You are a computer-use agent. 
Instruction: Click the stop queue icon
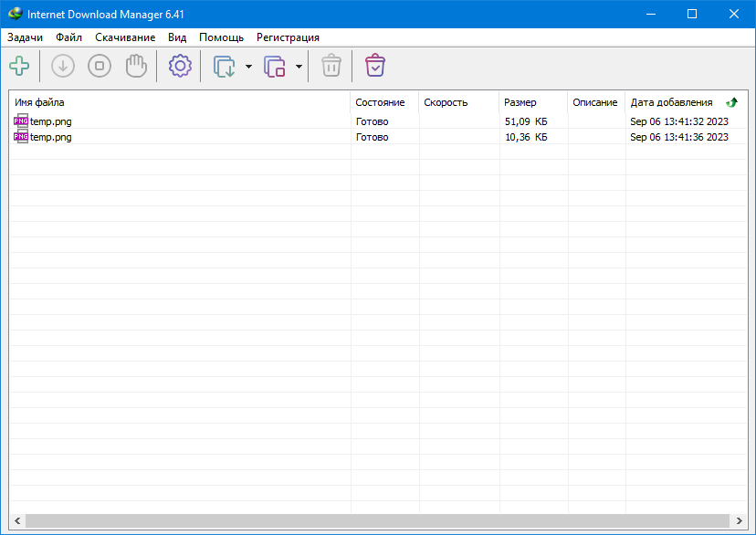(274, 66)
